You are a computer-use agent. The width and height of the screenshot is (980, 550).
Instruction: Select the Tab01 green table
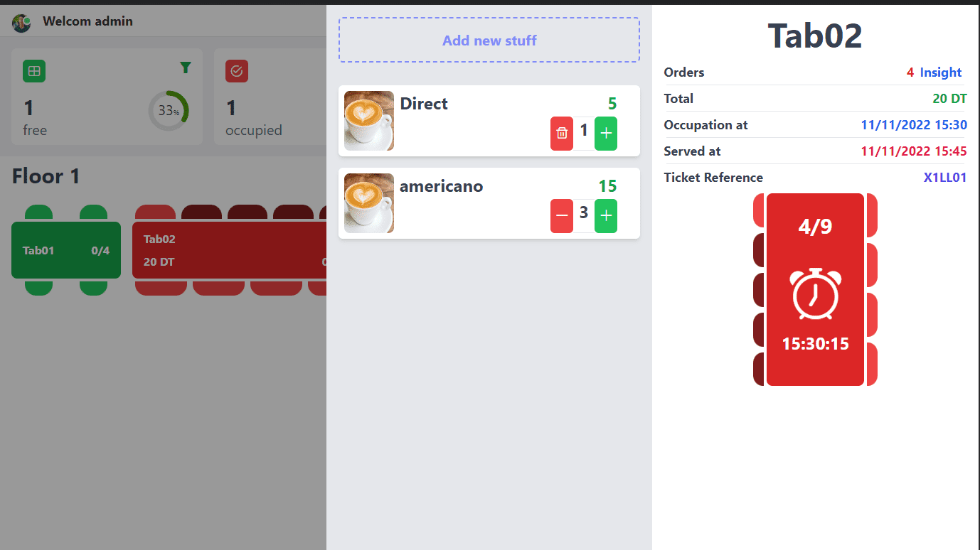[66, 250]
